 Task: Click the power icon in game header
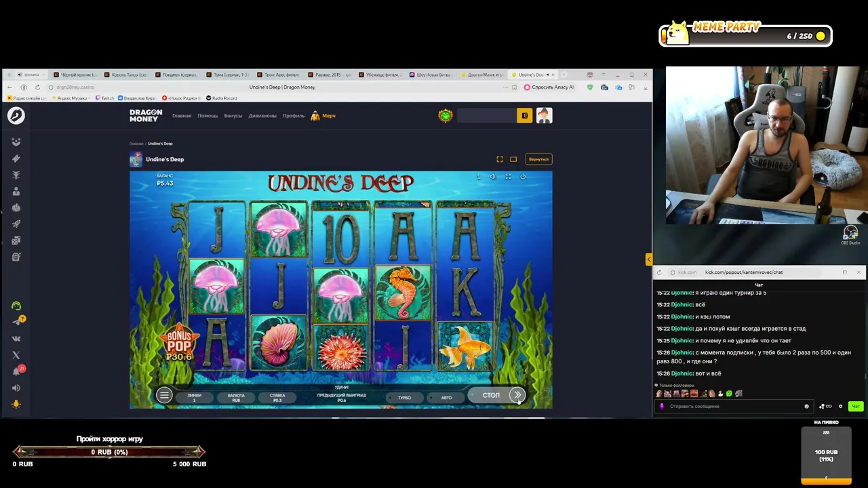[523, 176]
